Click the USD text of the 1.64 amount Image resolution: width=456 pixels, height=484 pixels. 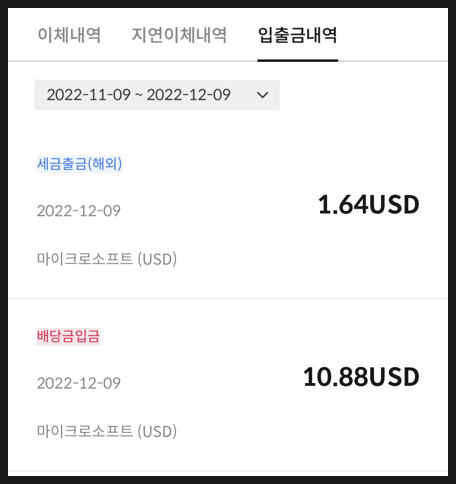pos(394,204)
